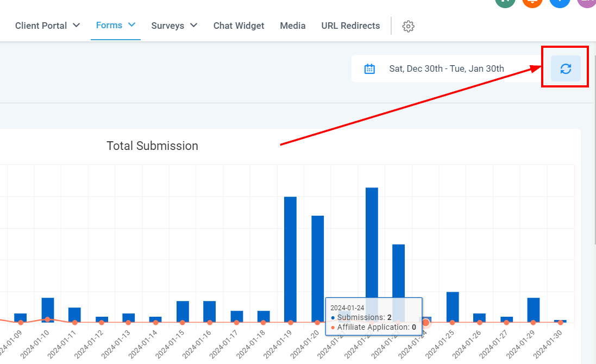Screen dimensions: 596x364
Task: Expand the Forms dropdown menu
Action: [115, 25]
